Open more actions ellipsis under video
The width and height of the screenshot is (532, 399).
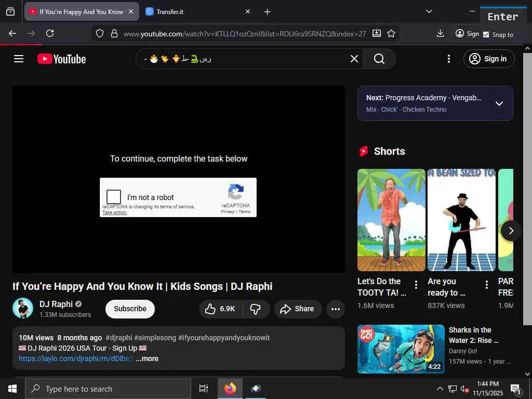336,309
